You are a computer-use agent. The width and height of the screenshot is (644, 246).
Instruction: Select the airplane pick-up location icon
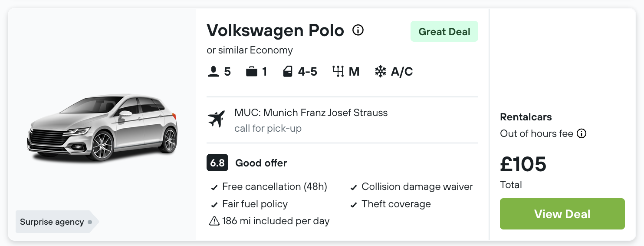(217, 119)
